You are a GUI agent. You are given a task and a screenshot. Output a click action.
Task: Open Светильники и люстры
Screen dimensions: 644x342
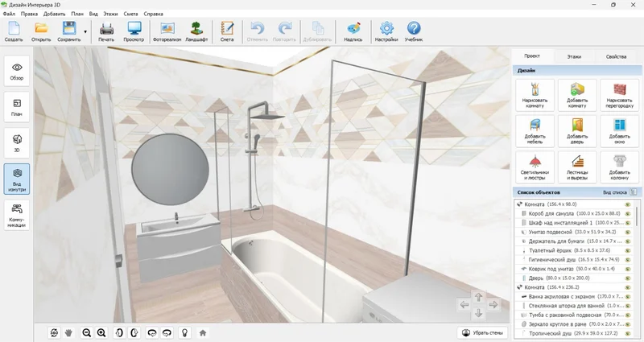(x=535, y=167)
